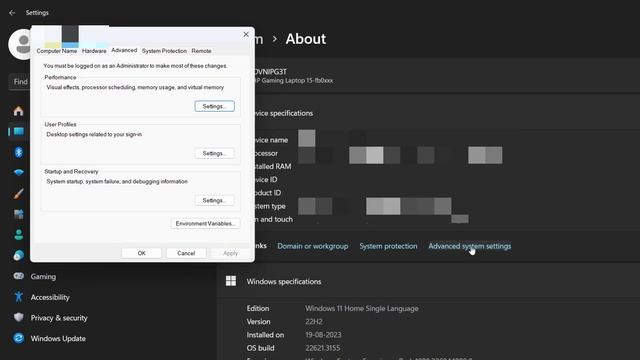The width and height of the screenshot is (640, 360).
Task: Select the Windows 11 Home Single Language text
Action: tap(362, 308)
